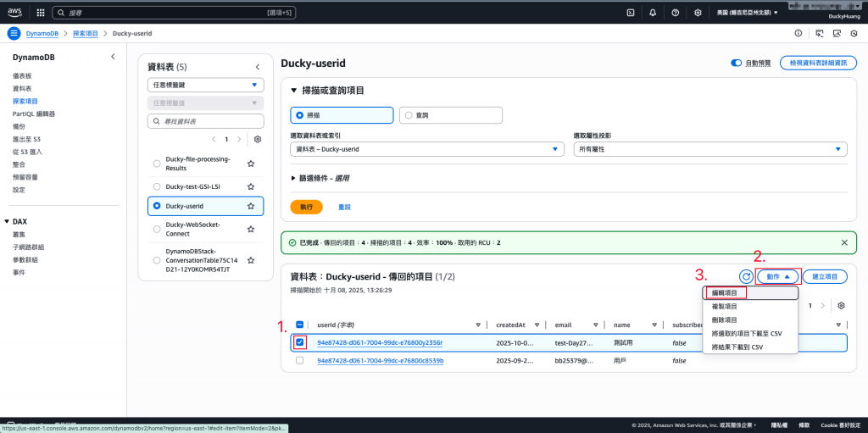868x433 pixels.
Task: Go to next page of tables list
Action: pos(239,140)
